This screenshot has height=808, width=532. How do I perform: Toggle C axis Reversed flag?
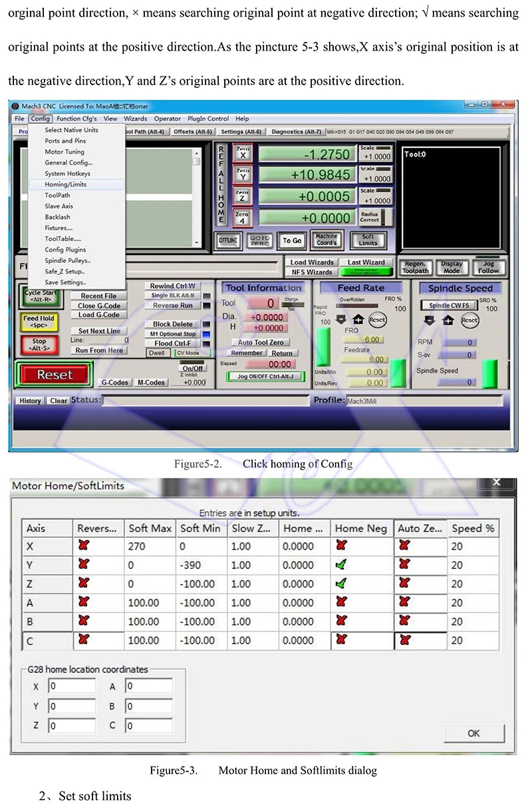point(82,640)
